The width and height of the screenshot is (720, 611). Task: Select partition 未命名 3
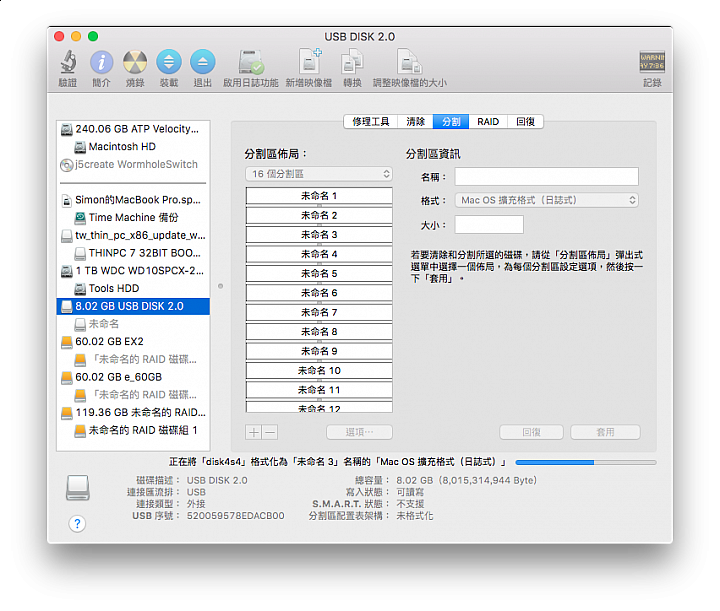pyautogui.click(x=319, y=235)
